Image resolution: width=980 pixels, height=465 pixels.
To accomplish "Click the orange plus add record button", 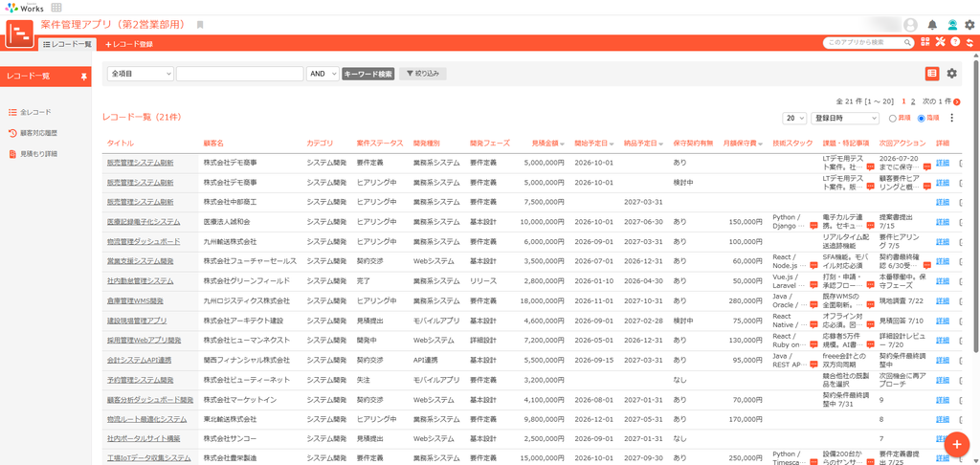I will click(956, 443).
